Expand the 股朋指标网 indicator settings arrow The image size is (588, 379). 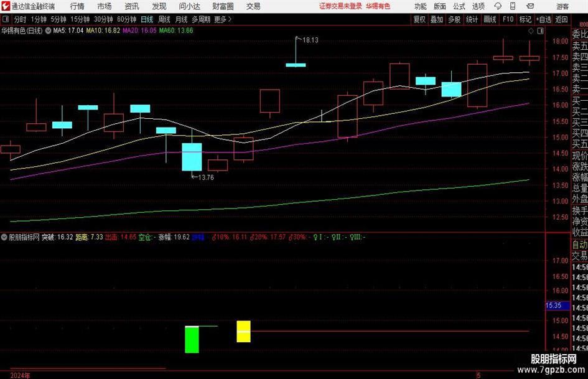[x=4, y=237]
